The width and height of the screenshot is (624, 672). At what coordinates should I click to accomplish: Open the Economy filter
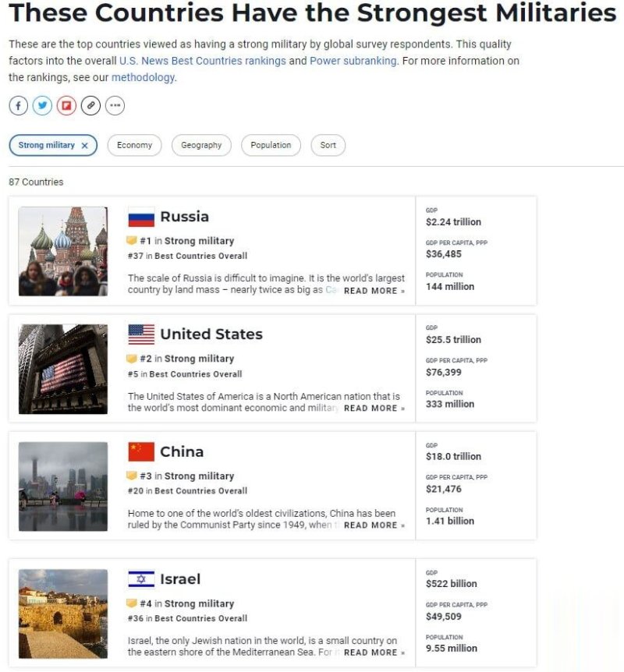click(134, 146)
